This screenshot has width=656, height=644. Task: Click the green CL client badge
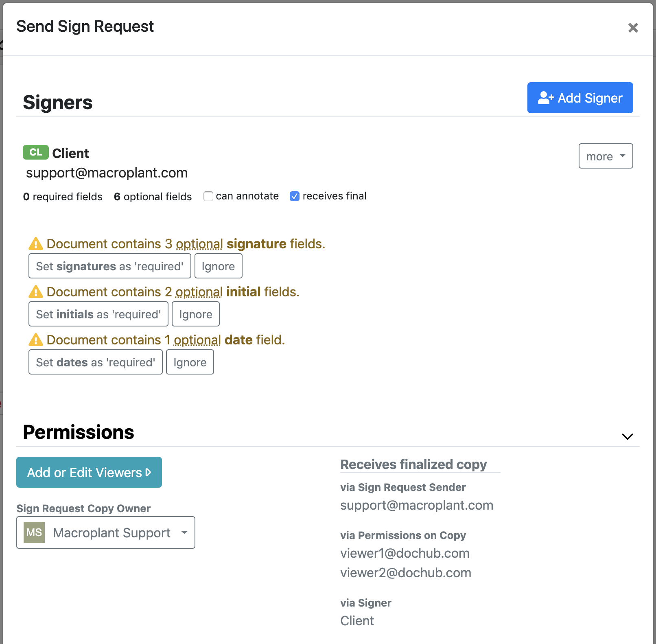point(35,152)
